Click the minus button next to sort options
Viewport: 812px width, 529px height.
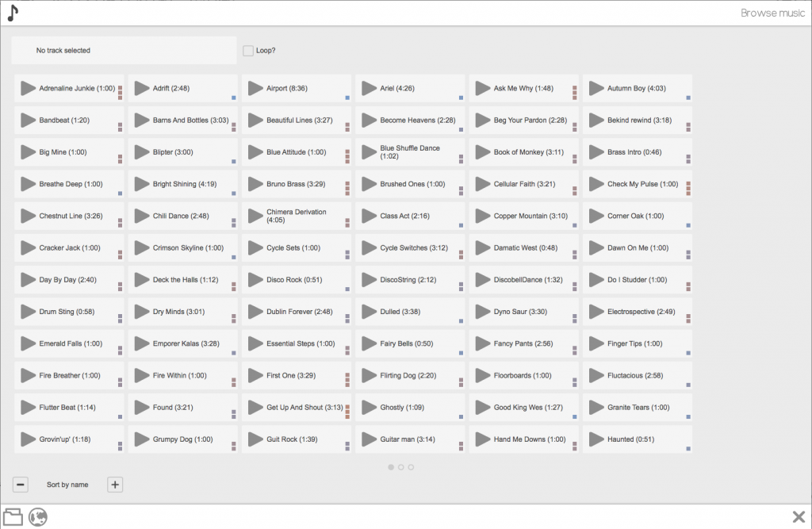pos(20,485)
